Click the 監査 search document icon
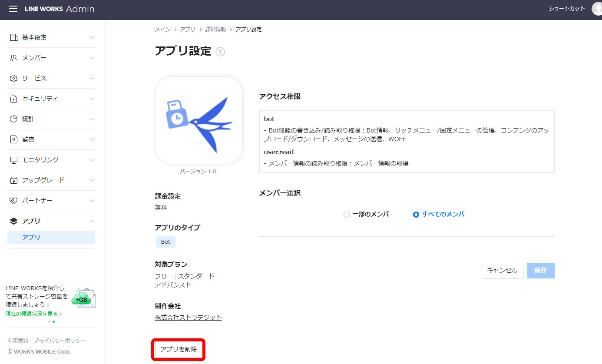This screenshot has height=364, width=602. (13, 139)
